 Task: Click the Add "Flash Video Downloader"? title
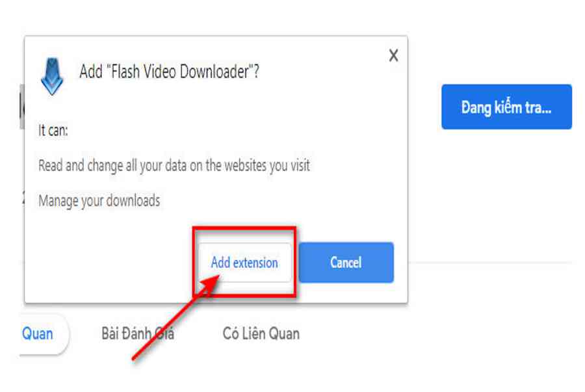point(169,72)
